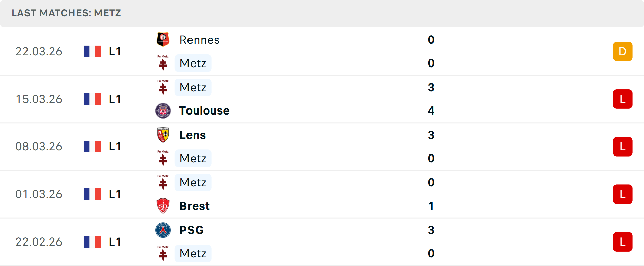
Task: Click L1 league label in 01.03.26 row
Action: (x=115, y=194)
